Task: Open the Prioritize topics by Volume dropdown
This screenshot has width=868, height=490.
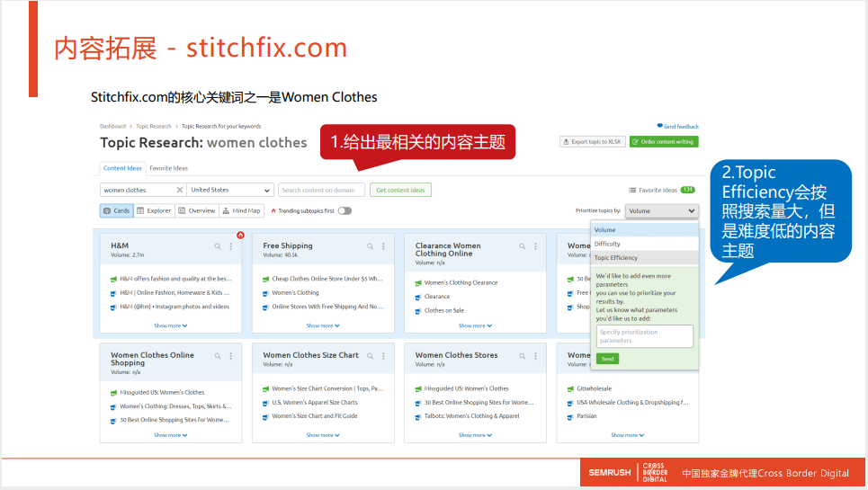Action: point(662,210)
